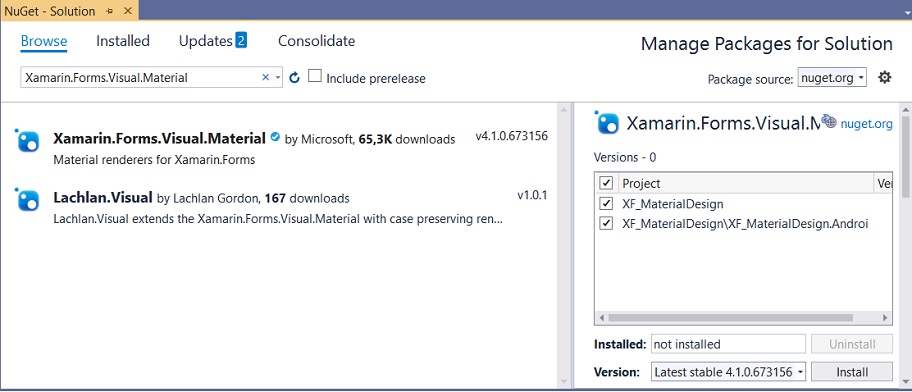Clear search text with the X icon
Image resolution: width=912 pixels, height=392 pixels.
265,77
